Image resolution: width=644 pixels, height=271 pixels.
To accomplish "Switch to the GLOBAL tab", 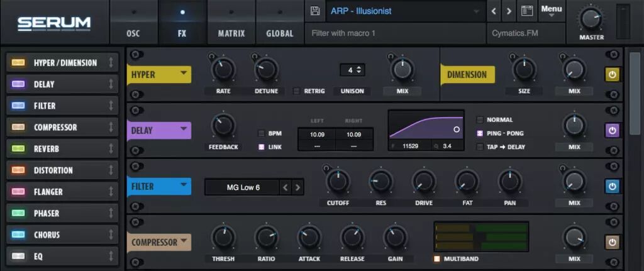I will click(x=280, y=21).
